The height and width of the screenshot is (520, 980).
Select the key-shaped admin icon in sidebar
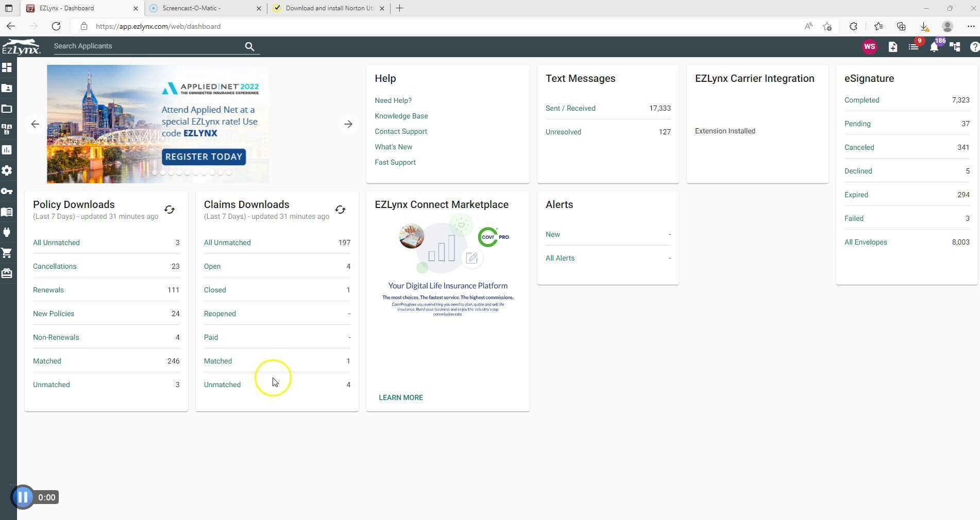click(x=8, y=191)
